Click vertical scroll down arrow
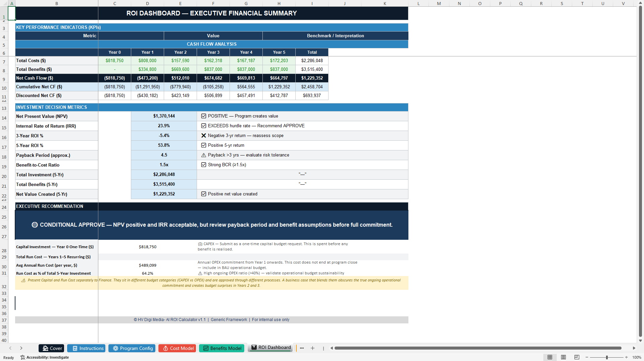The width and height of the screenshot is (644, 361). point(640,341)
